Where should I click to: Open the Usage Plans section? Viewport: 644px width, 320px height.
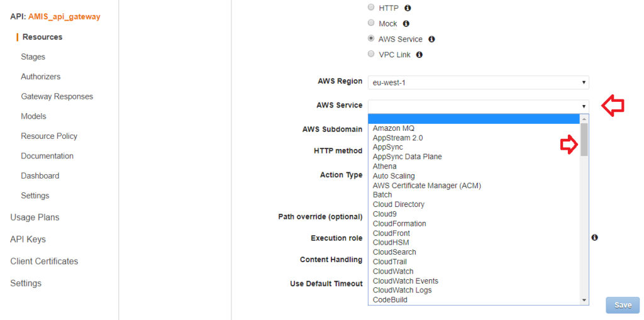click(35, 218)
